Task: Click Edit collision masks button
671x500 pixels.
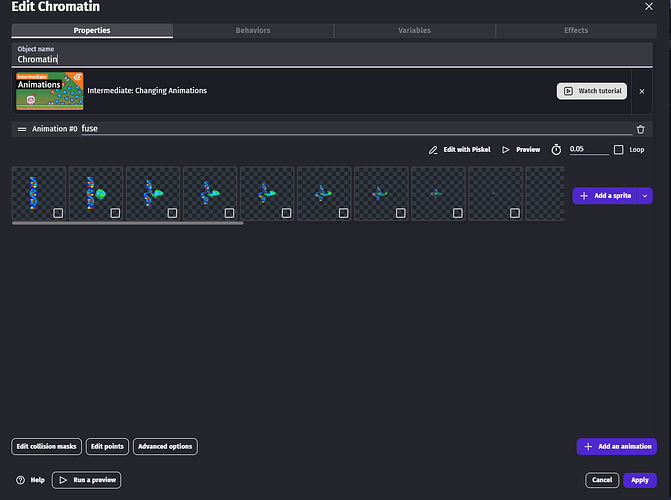Action: tap(47, 447)
